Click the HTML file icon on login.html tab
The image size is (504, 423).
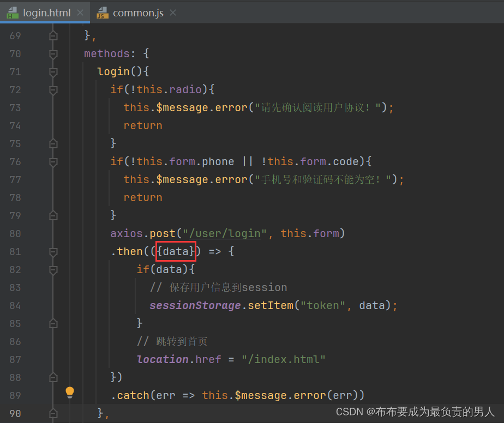pyautogui.click(x=12, y=13)
